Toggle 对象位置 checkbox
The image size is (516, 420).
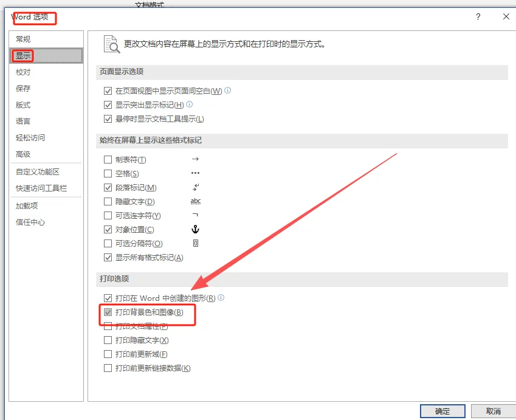pos(108,229)
